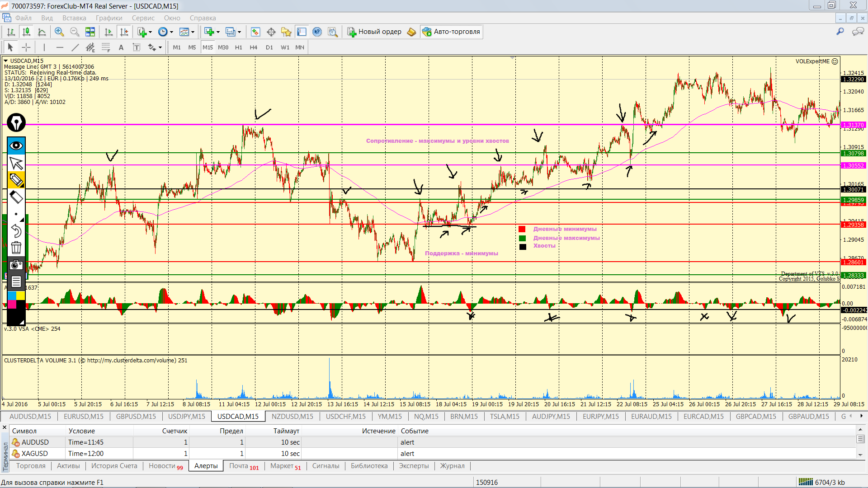868x488 pixels.
Task: Click the pen nib drawing panel icon
Action: [x=16, y=122]
